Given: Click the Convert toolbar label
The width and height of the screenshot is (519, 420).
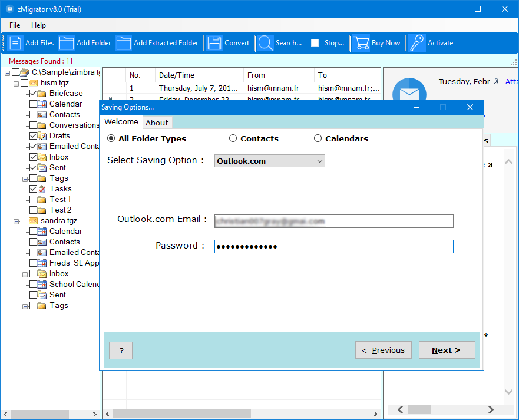Looking at the screenshot, I should click(x=237, y=43).
